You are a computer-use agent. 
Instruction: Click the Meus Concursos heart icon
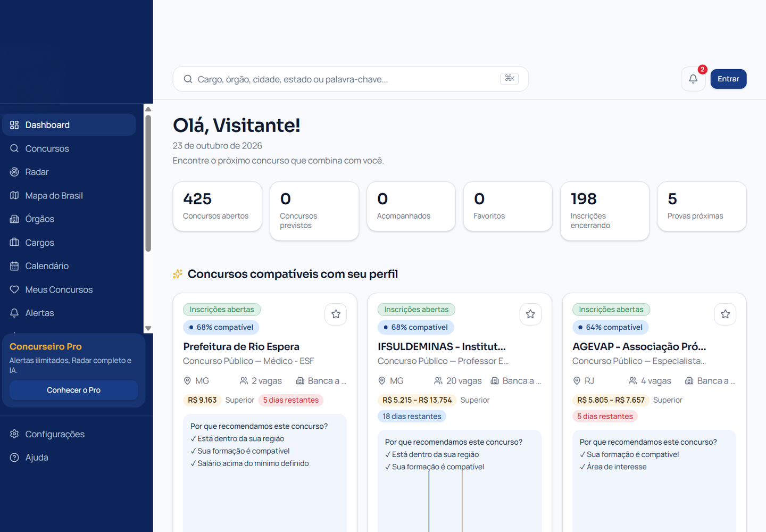click(14, 289)
